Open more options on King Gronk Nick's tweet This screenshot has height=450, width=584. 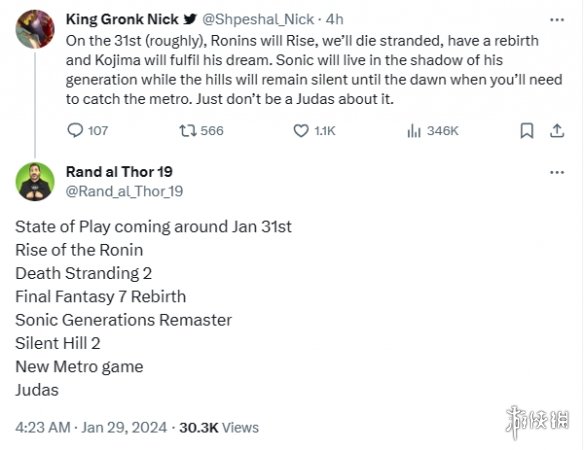pos(557,20)
